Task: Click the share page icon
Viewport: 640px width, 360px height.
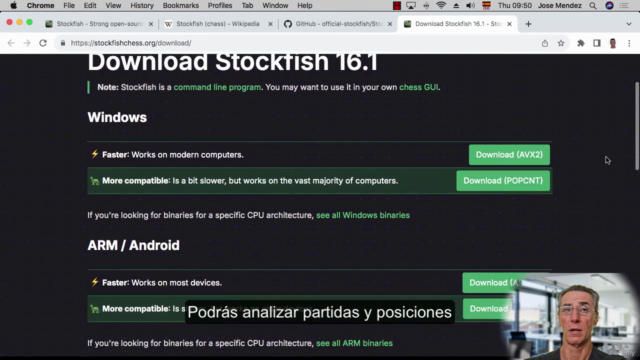Action: (x=545, y=43)
